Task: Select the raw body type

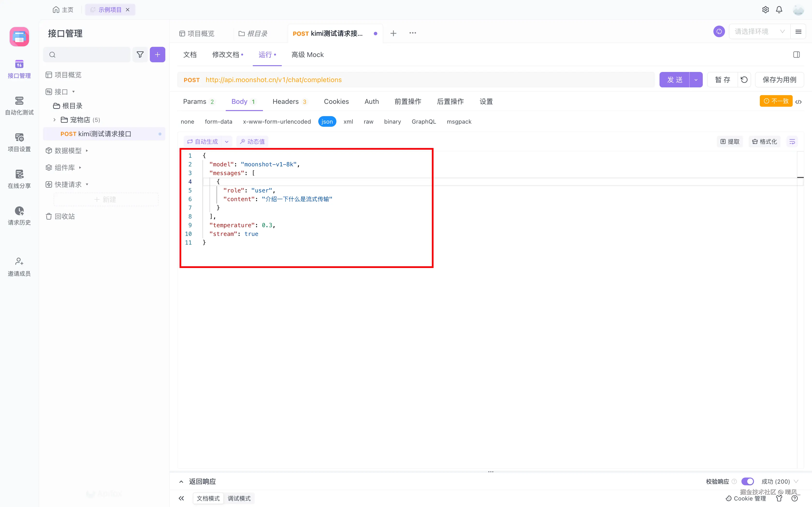Action: tap(368, 122)
